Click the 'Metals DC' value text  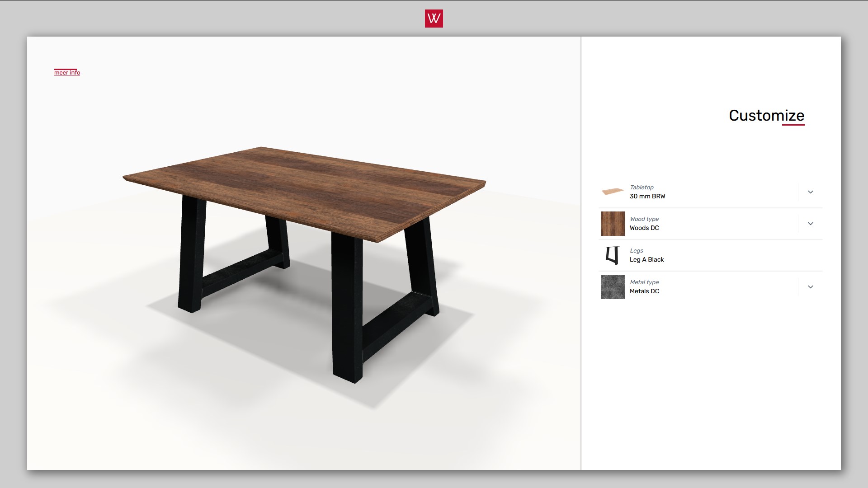tap(644, 291)
